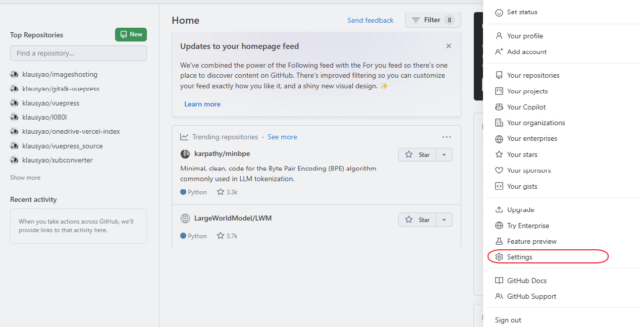
Task: Click the Your Copilot icon
Action: coord(499,107)
